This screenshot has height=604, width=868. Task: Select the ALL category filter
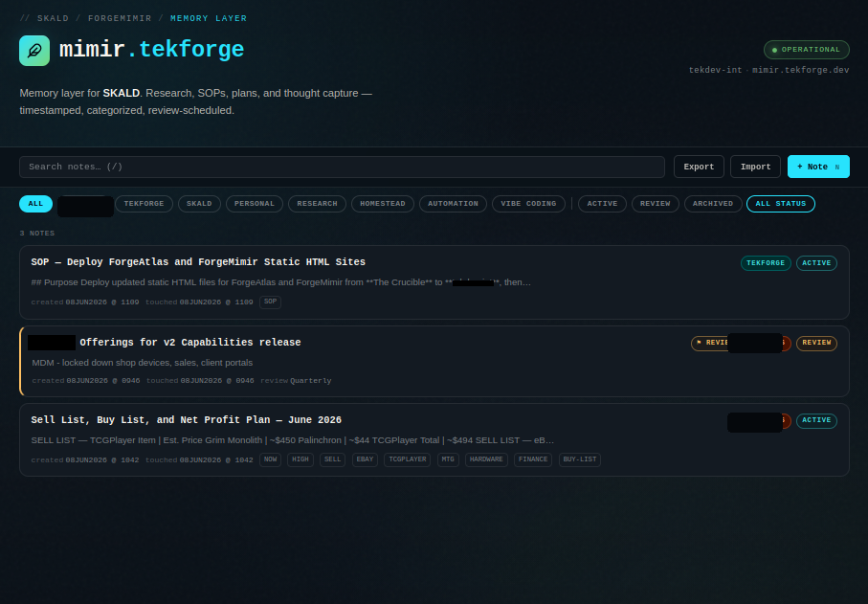pos(36,204)
